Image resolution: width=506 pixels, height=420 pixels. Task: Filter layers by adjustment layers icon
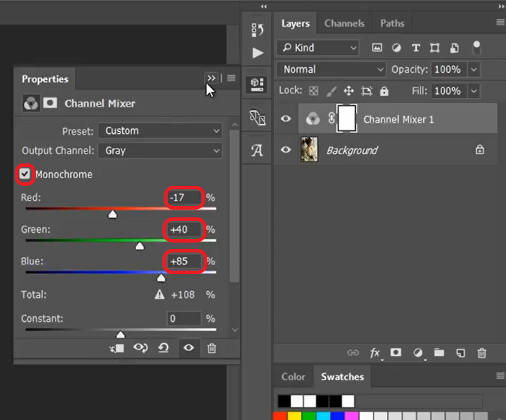pyautogui.click(x=397, y=48)
